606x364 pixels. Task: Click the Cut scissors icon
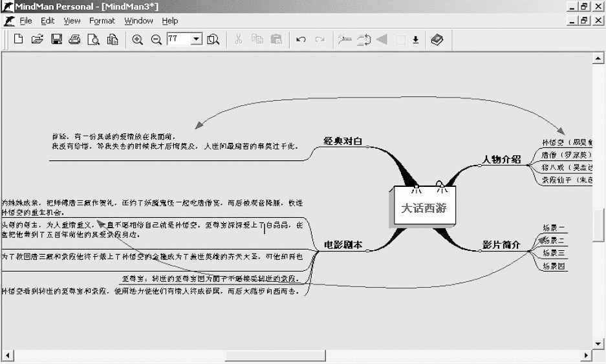pos(239,39)
